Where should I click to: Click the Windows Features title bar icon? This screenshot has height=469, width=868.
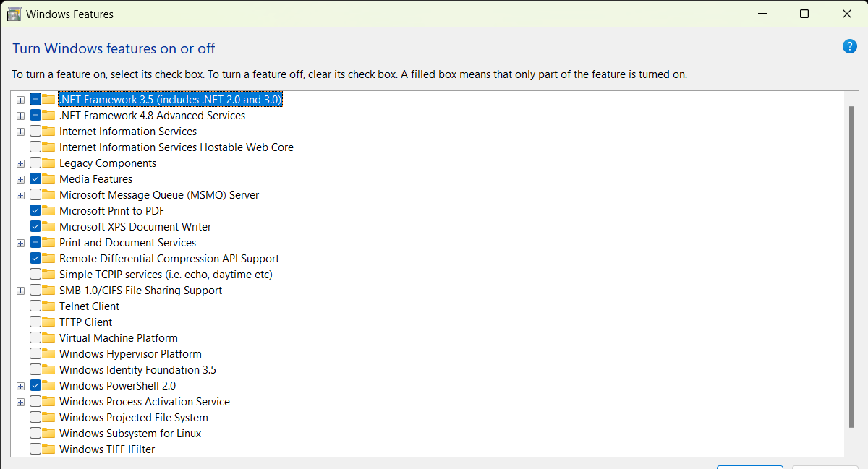[x=14, y=14]
